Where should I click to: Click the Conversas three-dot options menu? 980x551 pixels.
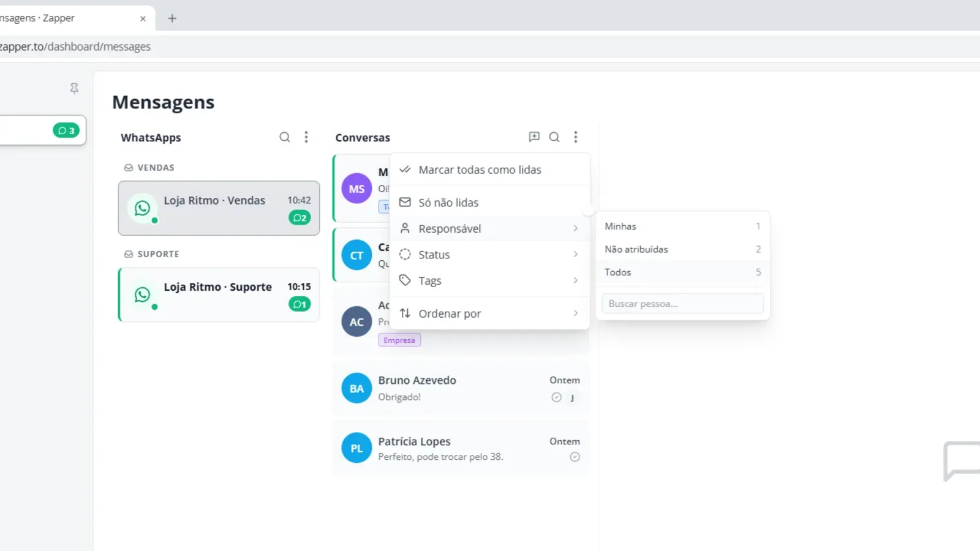click(576, 137)
